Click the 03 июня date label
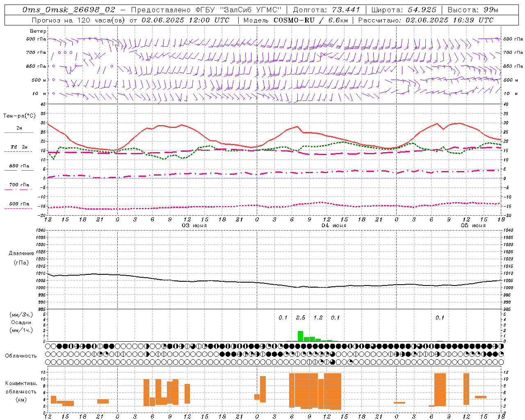 [x=194, y=226]
